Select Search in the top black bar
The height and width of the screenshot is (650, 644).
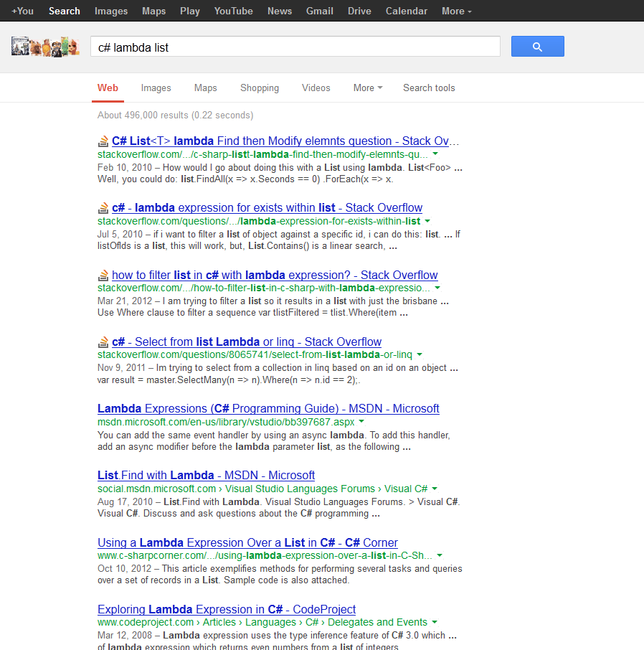tap(65, 11)
